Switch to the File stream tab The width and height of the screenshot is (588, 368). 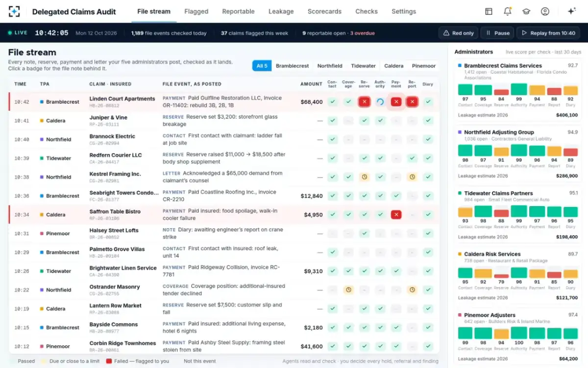pyautogui.click(x=154, y=11)
